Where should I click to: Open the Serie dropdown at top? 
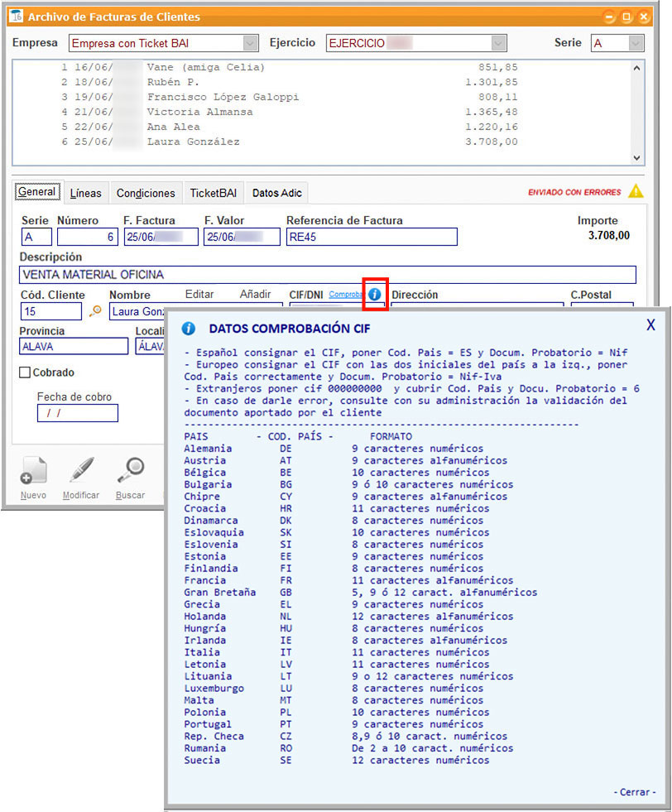click(x=636, y=43)
